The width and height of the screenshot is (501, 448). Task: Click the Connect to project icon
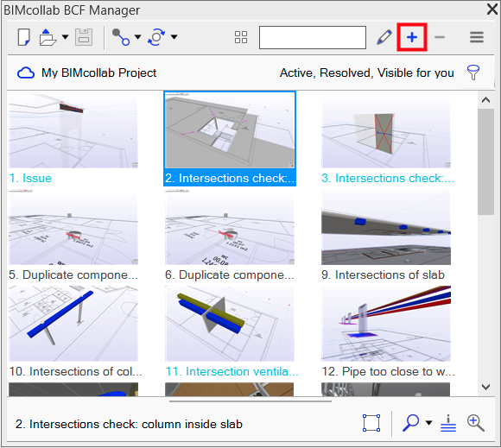[x=120, y=37]
